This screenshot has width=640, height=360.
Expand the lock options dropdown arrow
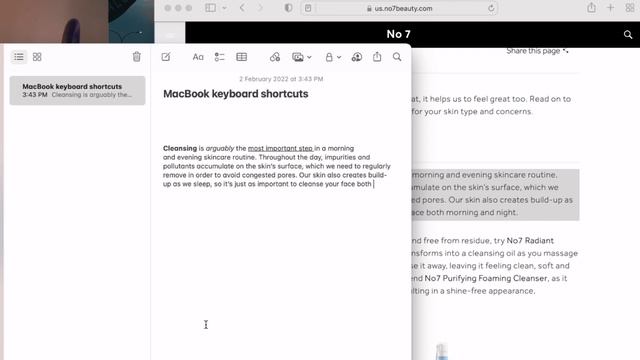339,57
